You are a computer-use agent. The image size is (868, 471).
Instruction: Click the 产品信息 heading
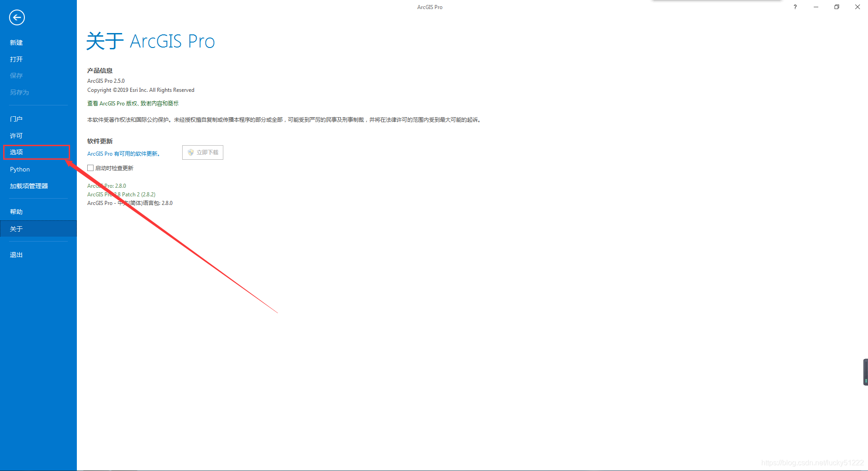point(100,71)
